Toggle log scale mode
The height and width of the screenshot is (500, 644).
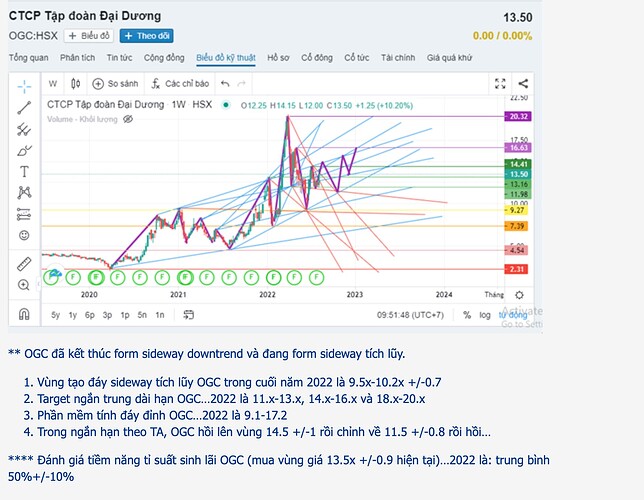485,315
